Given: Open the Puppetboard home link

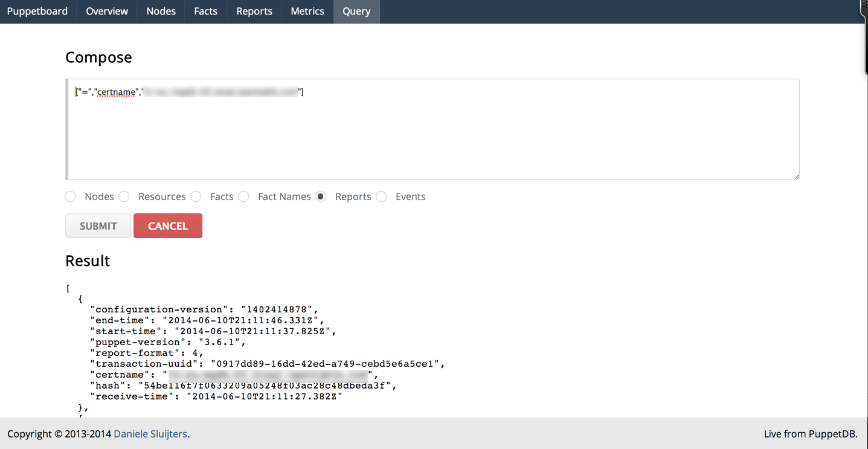Looking at the screenshot, I should [x=37, y=11].
